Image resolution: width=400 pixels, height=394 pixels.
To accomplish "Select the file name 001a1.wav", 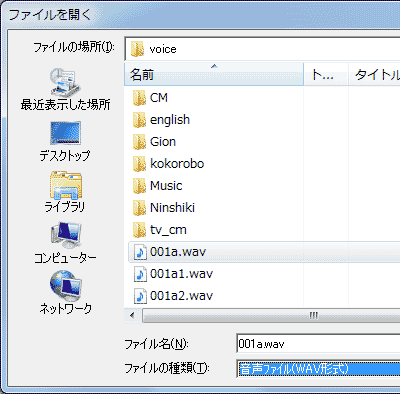I will click(x=181, y=274).
